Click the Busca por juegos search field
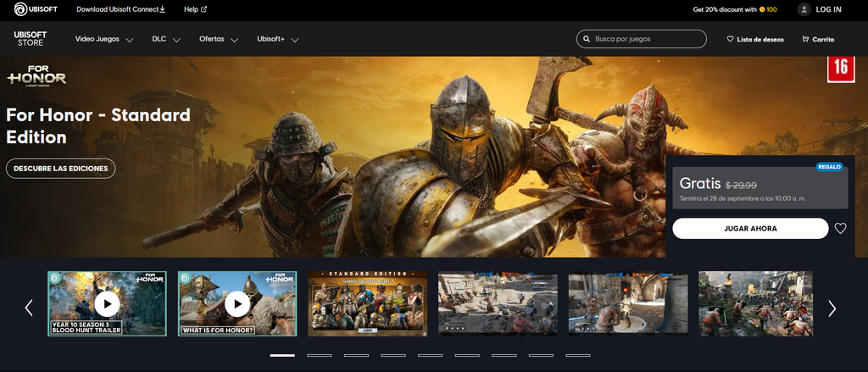This screenshot has width=868, height=372. [642, 39]
